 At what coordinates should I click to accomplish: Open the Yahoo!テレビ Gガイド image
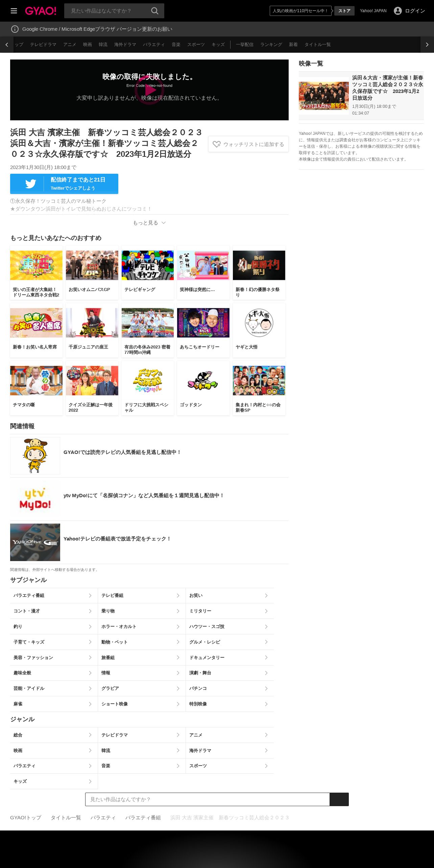pyautogui.click(x=35, y=542)
